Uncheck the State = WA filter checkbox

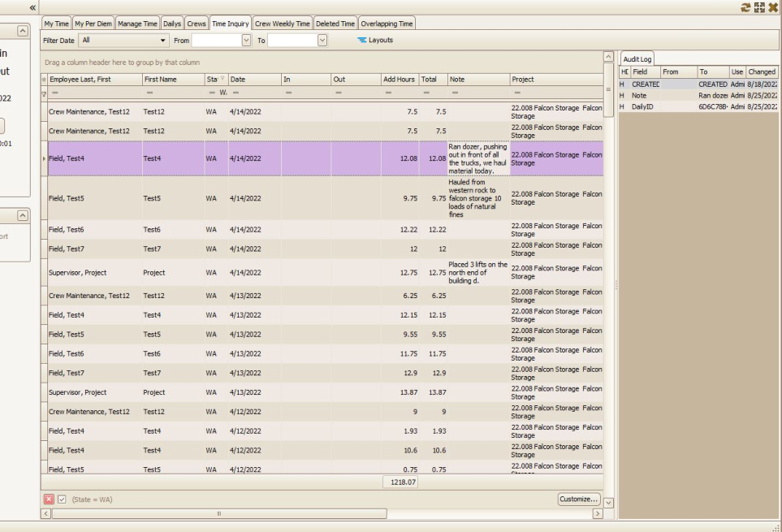tap(62, 499)
